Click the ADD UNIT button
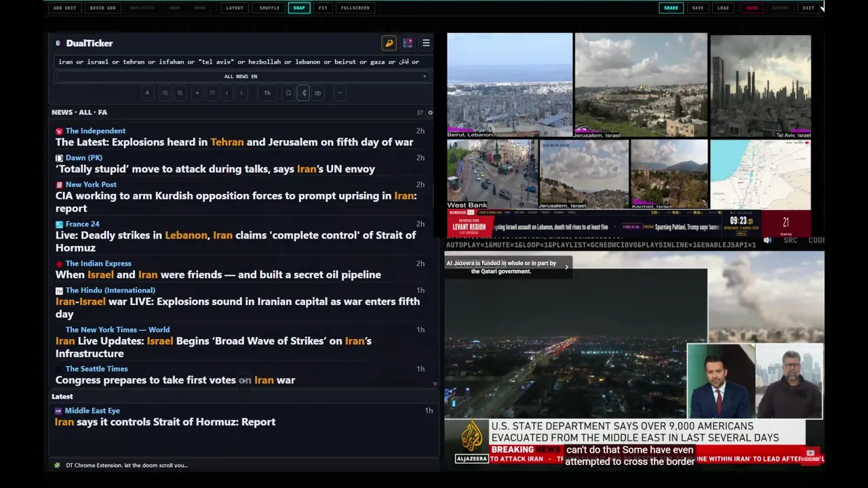 [64, 8]
